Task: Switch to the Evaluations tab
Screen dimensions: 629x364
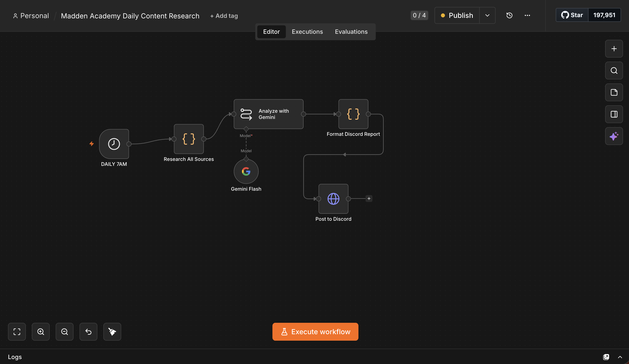Action: coord(351,32)
